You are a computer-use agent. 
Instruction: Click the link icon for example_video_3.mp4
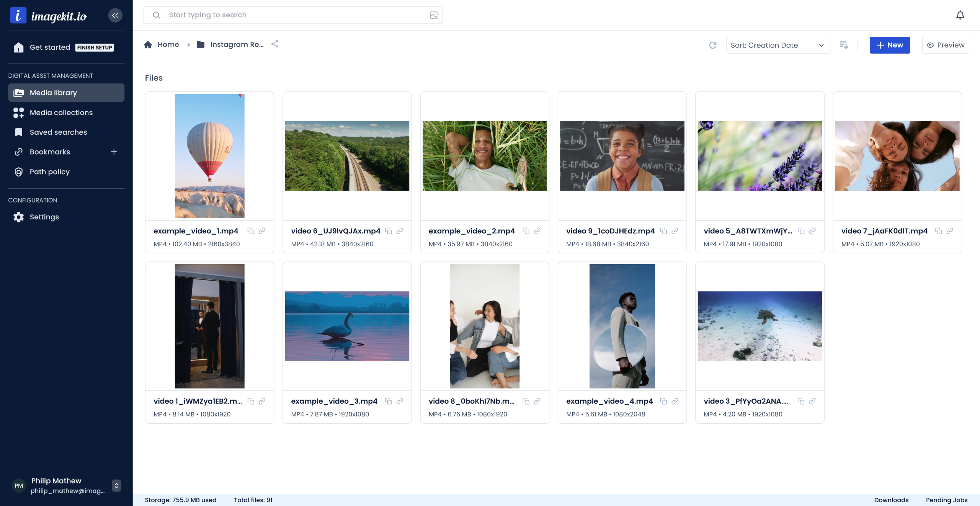[400, 401]
